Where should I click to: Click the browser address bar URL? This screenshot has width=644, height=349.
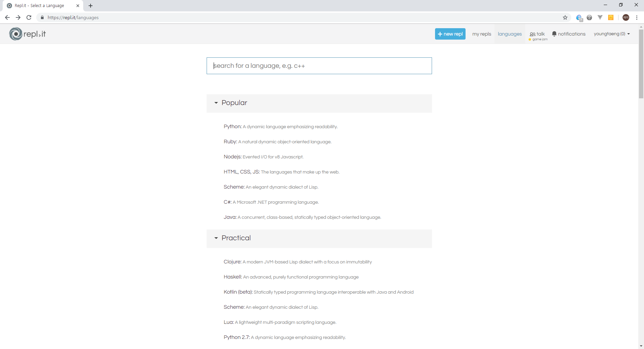coord(73,17)
